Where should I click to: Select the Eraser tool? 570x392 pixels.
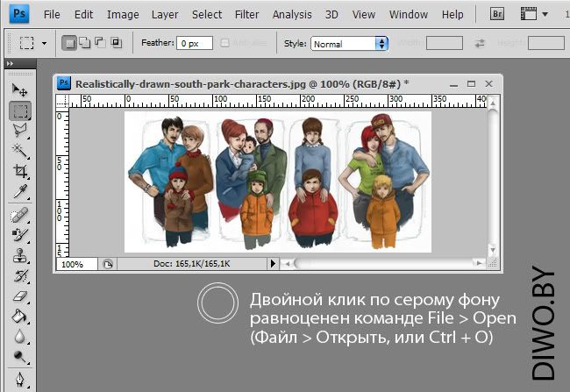click(x=19, y=296)
